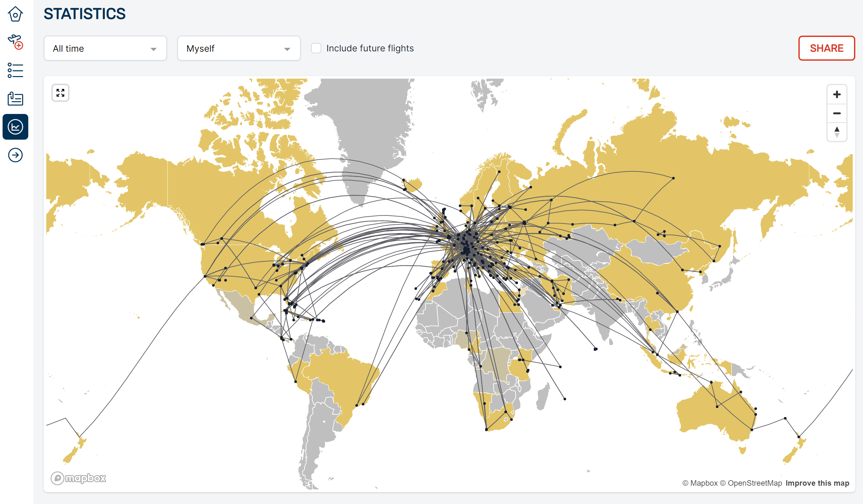The image size is (863, 504).
Task: Open the Myself traveler dropdown
Action: click(x=238, y=48)
